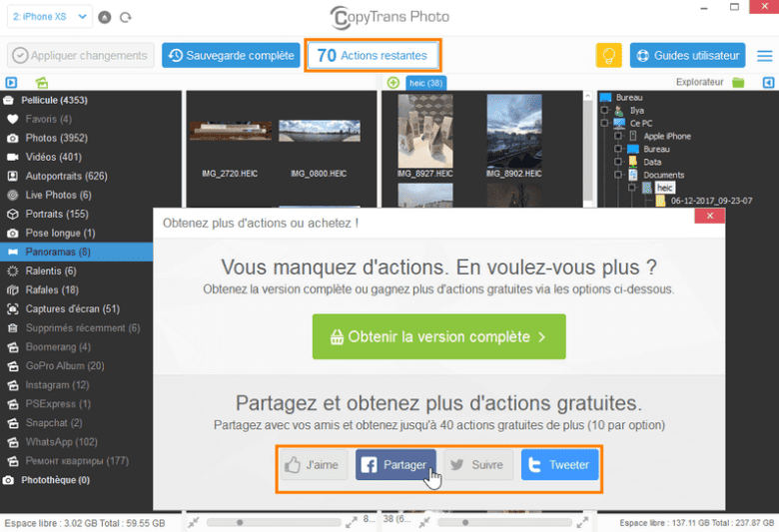This screenshot has width=779, height=532.
Task: Click iPhone pane shrink thumbnails icon
Action: point(194,523)
